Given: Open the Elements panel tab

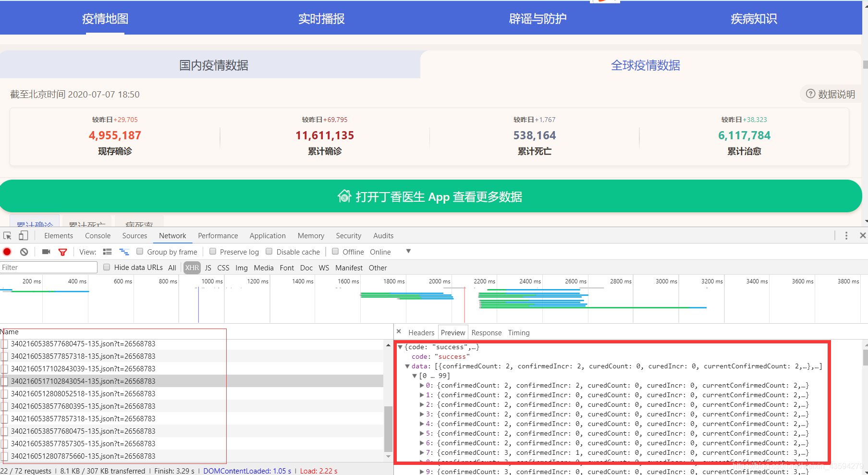Looking at the screenshot, I should [59, 236].
